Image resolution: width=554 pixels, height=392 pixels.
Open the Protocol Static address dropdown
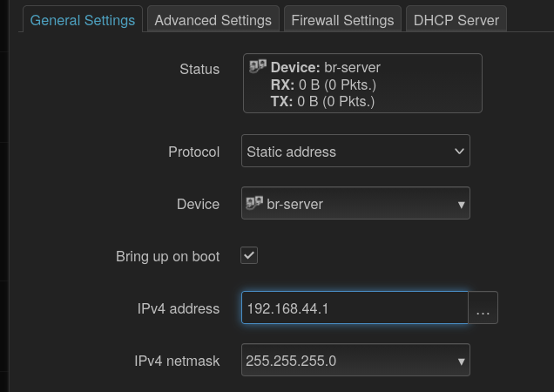click(355, 151)
